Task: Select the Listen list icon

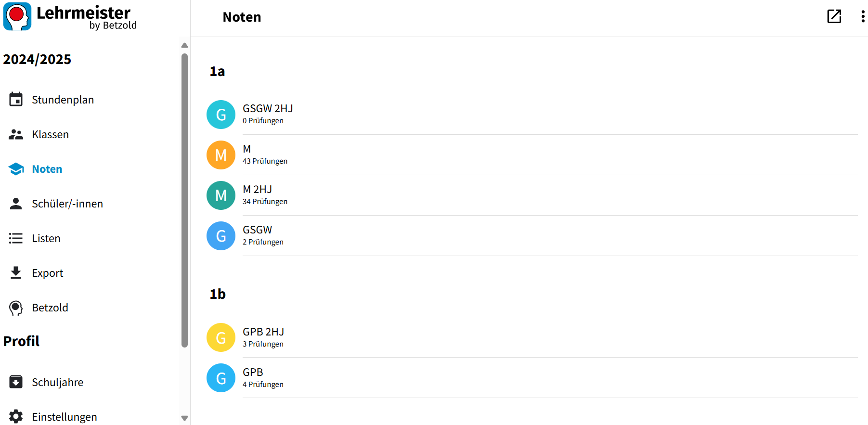Action: click(x=16, y=238)
